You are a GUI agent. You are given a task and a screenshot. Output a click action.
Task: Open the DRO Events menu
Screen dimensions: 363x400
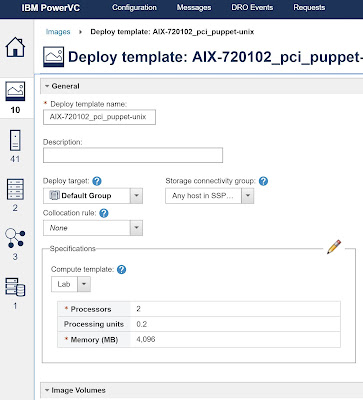(x=252, y=8)
